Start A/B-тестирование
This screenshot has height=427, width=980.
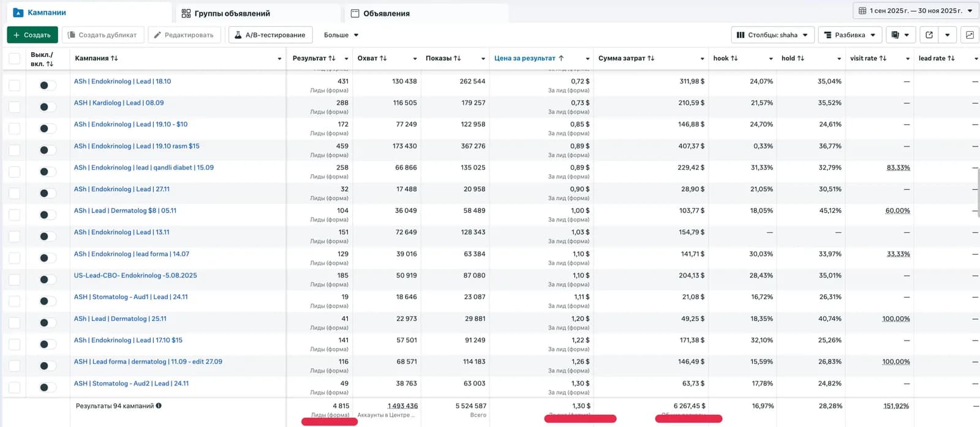coord(270,35)
